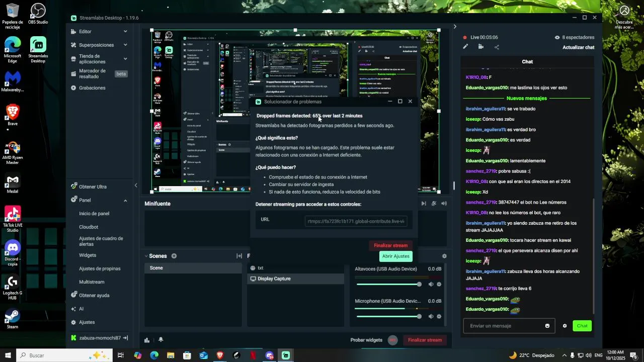Image resolution: width=644 pixels, height=362 pixels.
Task: Open chat settings gear
Action: (565, 326)
